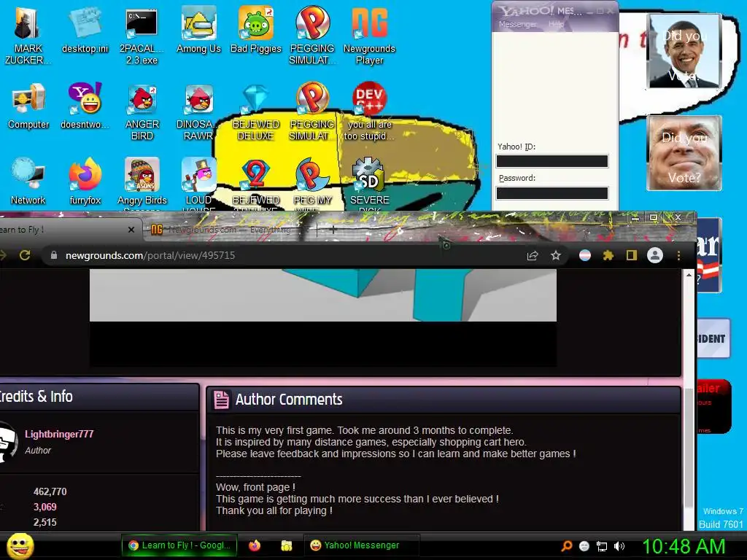Screen dimensions: 747x560
Task: Open the Network desktop icon
Action: [28, 181]
